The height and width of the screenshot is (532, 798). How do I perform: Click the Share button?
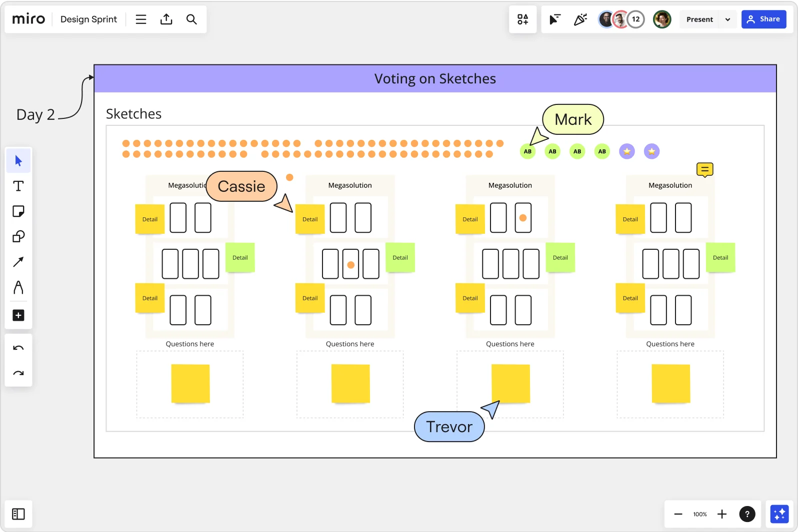coord(763,19)
